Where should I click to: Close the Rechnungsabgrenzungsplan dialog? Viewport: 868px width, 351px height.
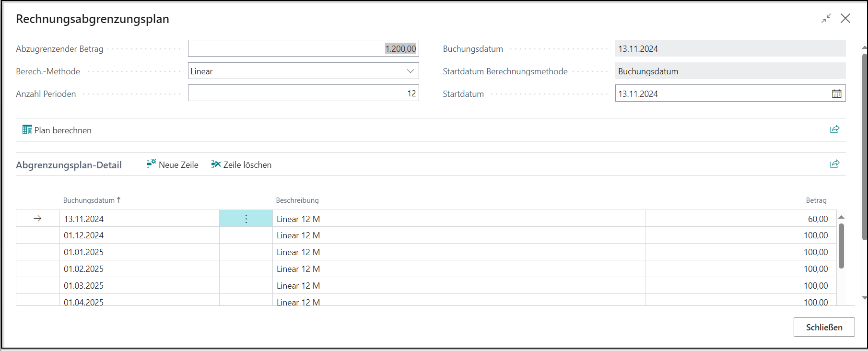click(x=845, y=18)
